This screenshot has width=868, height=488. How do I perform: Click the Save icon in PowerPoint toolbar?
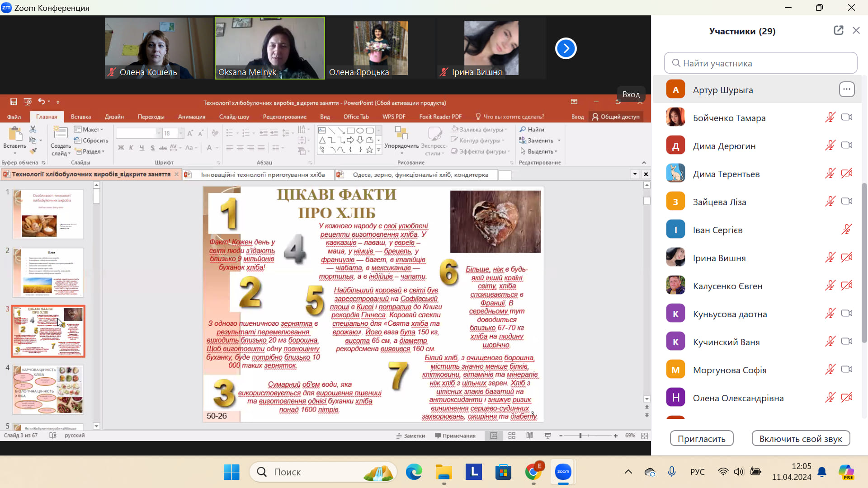(14, 102)
